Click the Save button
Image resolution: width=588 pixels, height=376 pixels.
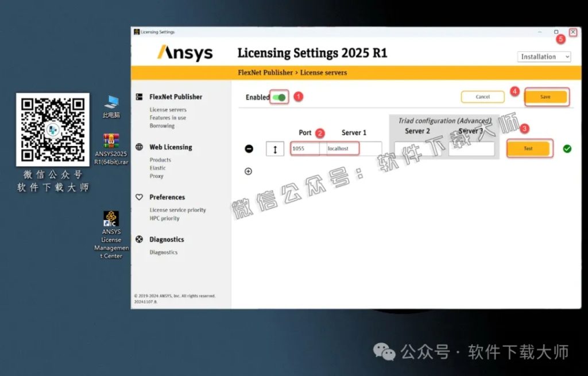[x=546, y=97]
